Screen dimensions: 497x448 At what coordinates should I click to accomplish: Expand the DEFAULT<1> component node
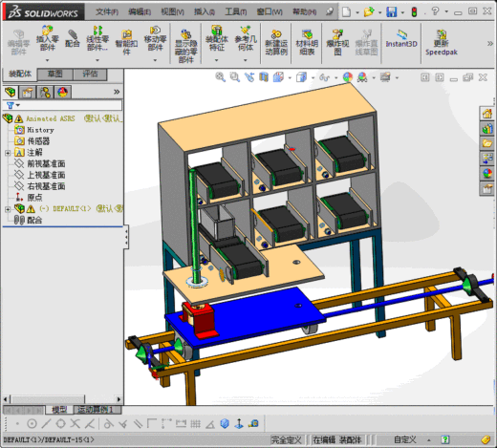tap(8, 209)
